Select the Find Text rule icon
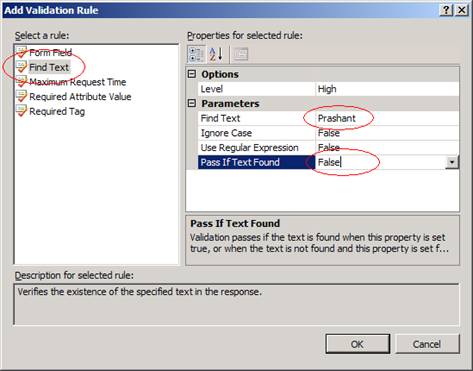 tap(22, 67)
